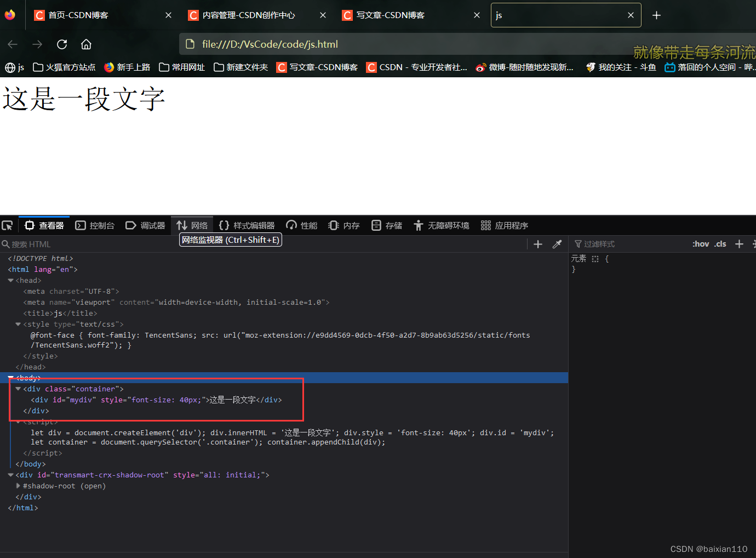Switch to 性能 performance panel
Viewport: 756px width, 558px height.
tap(302, 225)
